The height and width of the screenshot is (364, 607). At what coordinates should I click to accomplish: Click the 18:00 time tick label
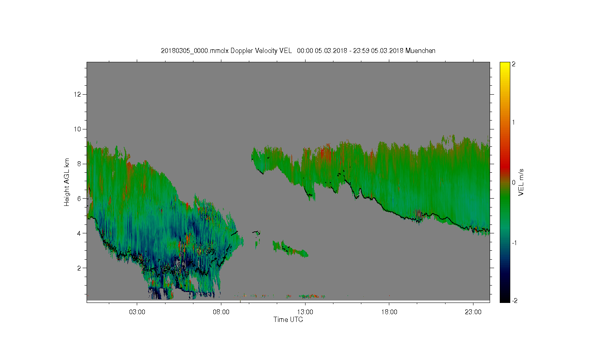pyautogui.click(x=389, y=312)
